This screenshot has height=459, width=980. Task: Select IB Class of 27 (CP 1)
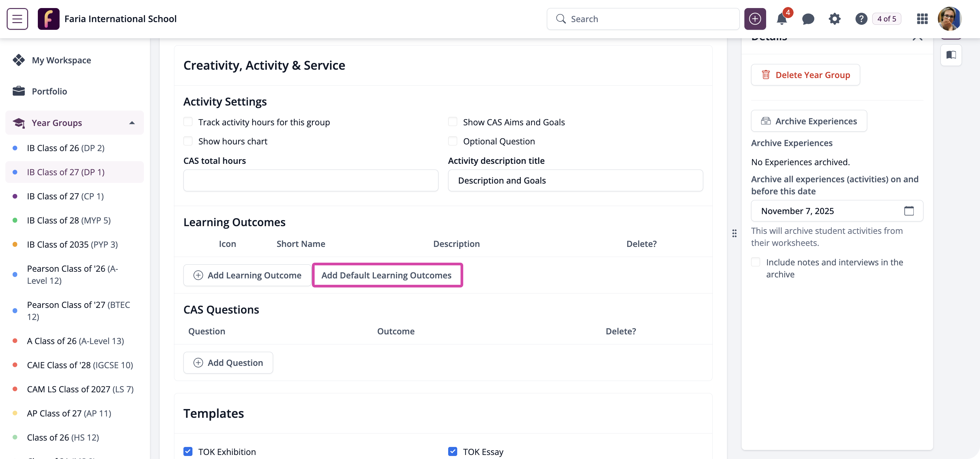click(x=75, y=196)
